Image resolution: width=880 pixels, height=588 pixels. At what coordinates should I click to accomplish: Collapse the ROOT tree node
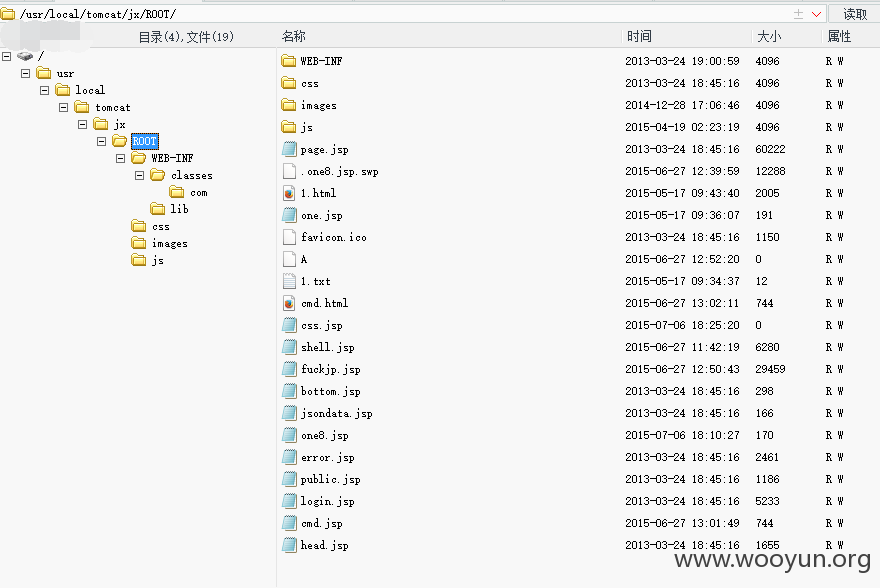(102, 141)
